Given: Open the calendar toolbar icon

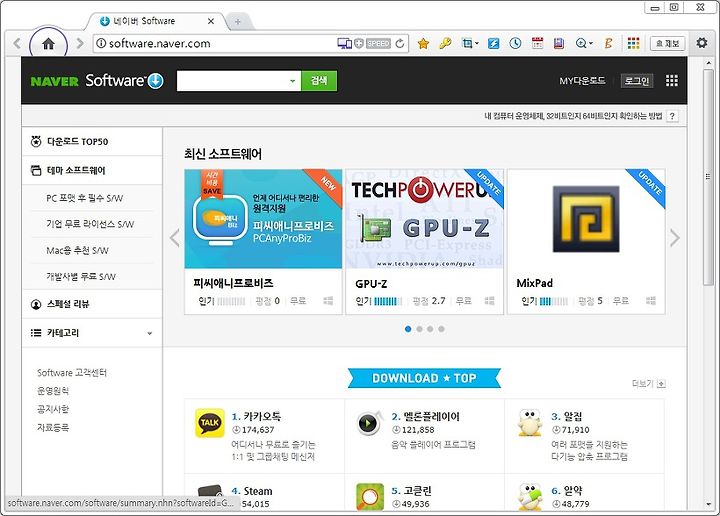Looking at the screenshot, I should pyautogui.click(x=537, y=44).
